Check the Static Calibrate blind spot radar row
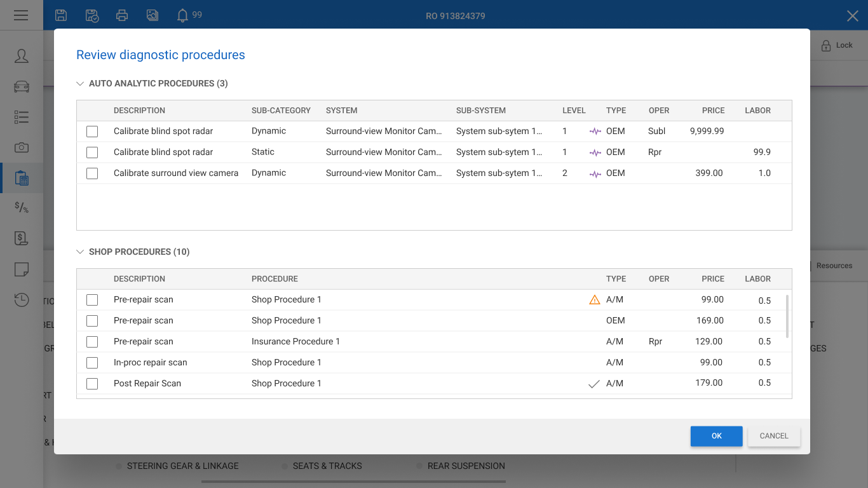The width and height of the screenshot is (868, 488). [92, 152]
